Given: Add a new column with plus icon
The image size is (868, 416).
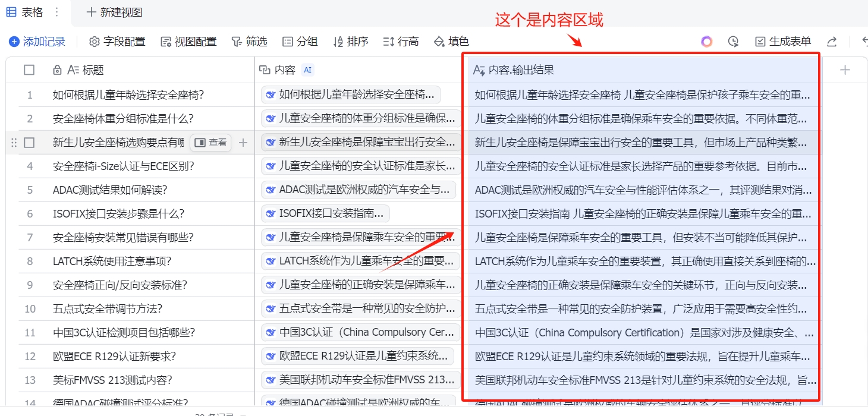Looking at the screenshot, I should 845,70.
